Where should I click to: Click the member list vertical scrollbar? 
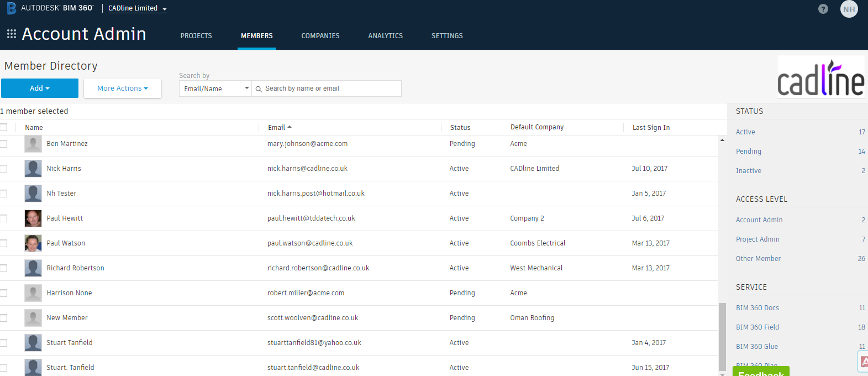[x=722, y=336]
